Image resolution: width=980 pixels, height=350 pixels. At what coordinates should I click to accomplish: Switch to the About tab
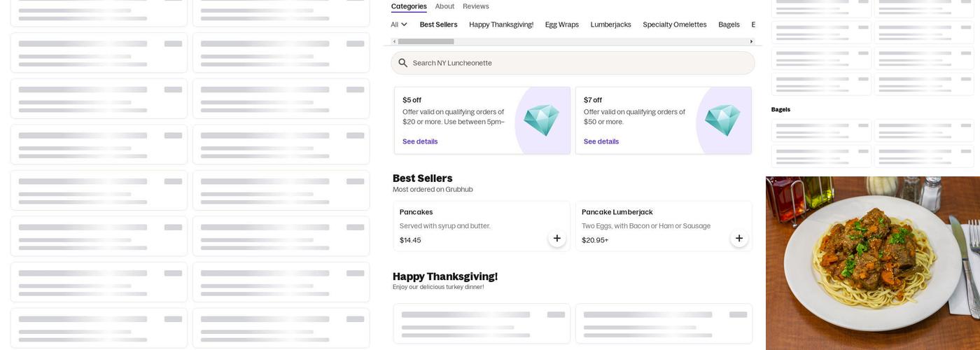point(444,6)
